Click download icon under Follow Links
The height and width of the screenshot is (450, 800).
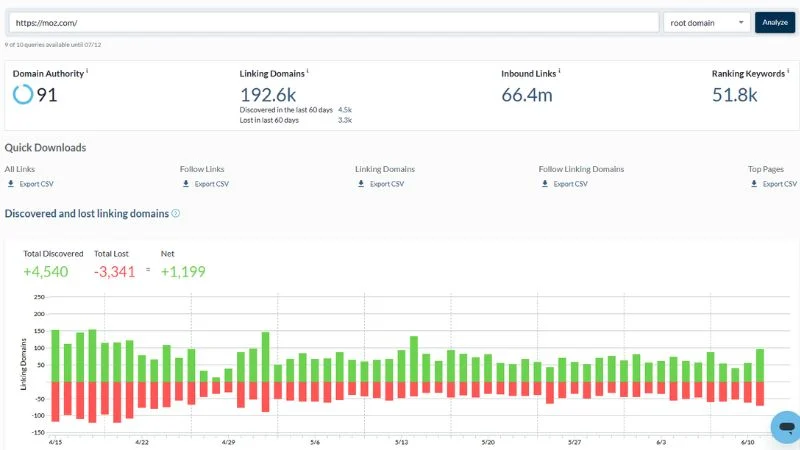[x=186, y=184]
